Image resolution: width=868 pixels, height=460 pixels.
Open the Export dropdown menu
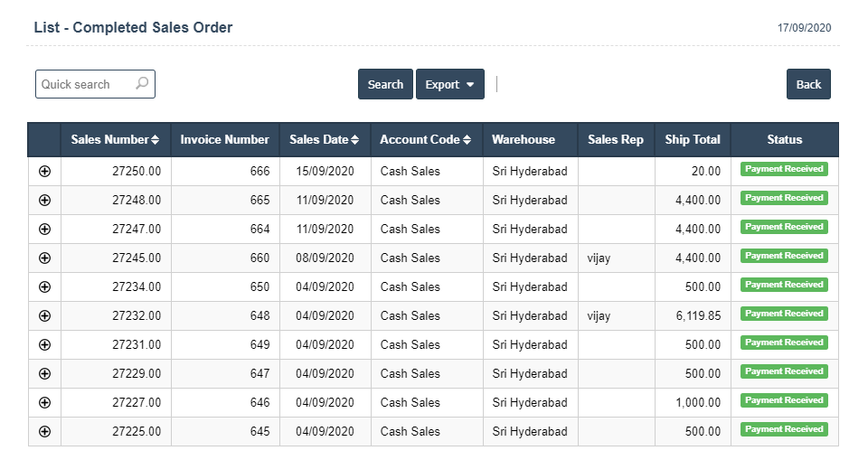tap(449, 84)
